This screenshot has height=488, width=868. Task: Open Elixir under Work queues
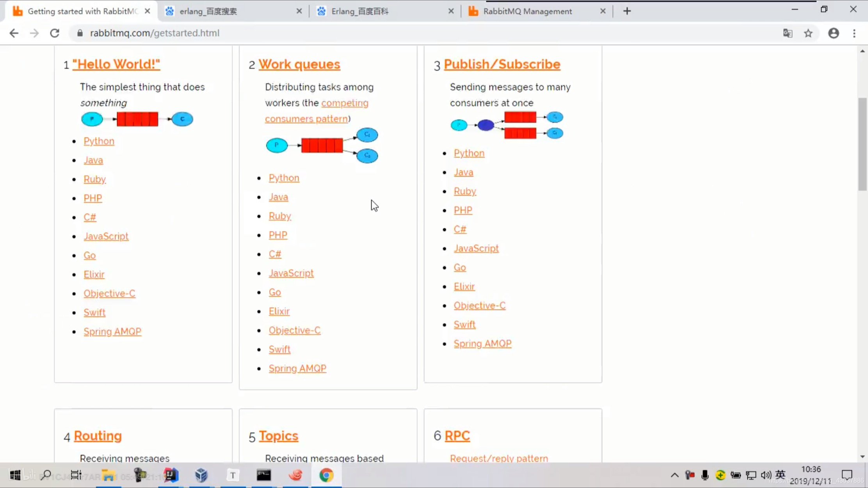[x=279, y=311]
